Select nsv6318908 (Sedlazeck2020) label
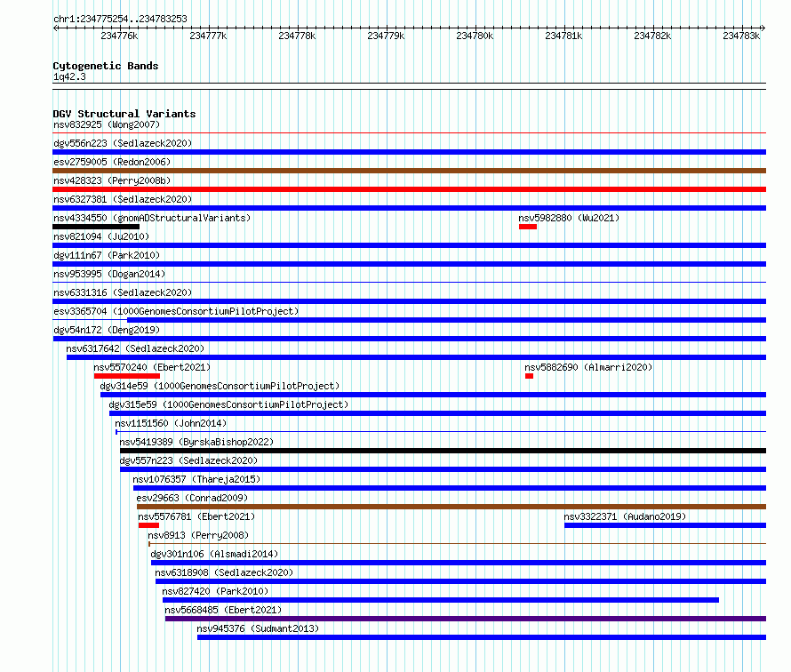 click(x=224, y=572)
